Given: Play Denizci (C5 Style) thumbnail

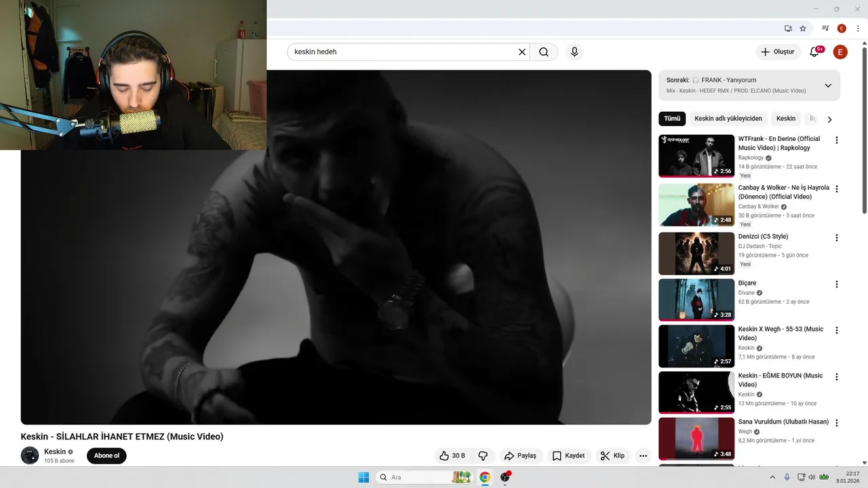Looking at the screenshot, I should tap(696, 253).
